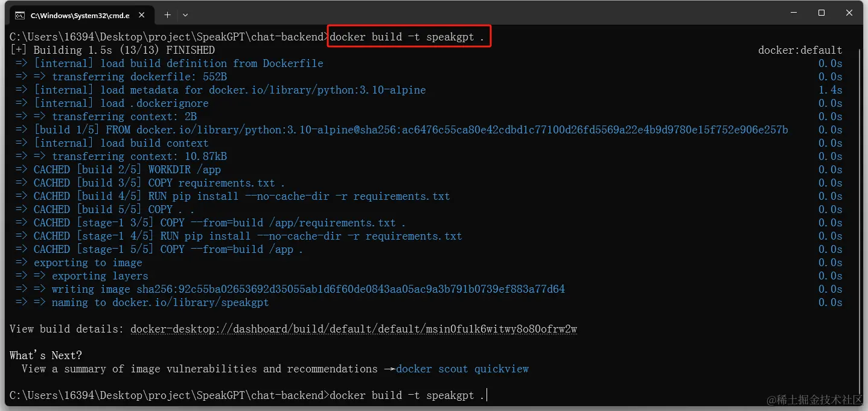Image resolution: width=868 pixels, height=411 pixels.
Task: Click the What's Next? heading
Action: point(46,355)
